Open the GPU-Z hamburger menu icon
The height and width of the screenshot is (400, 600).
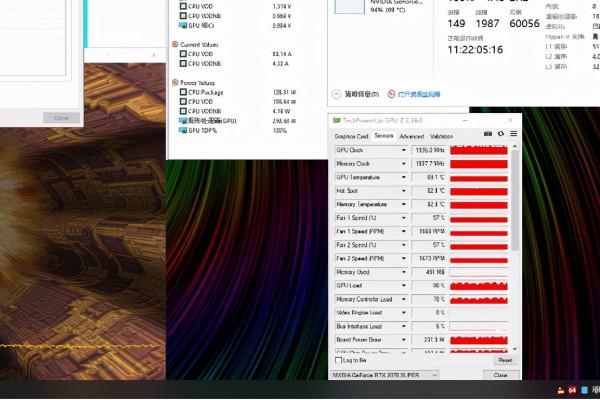[x=514, y=134]
